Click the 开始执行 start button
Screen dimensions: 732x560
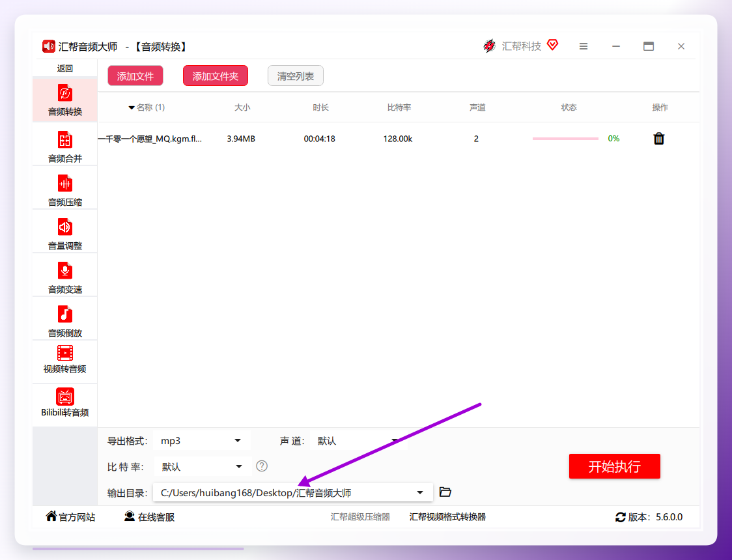click(x=614, y=466)
